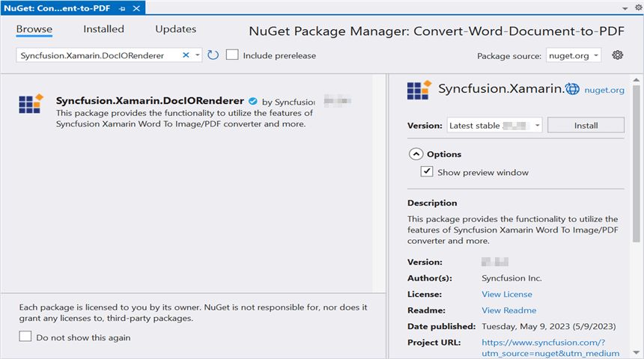Open the View Readme link
This screenshot has width=644, height=359.
(509, 310)
